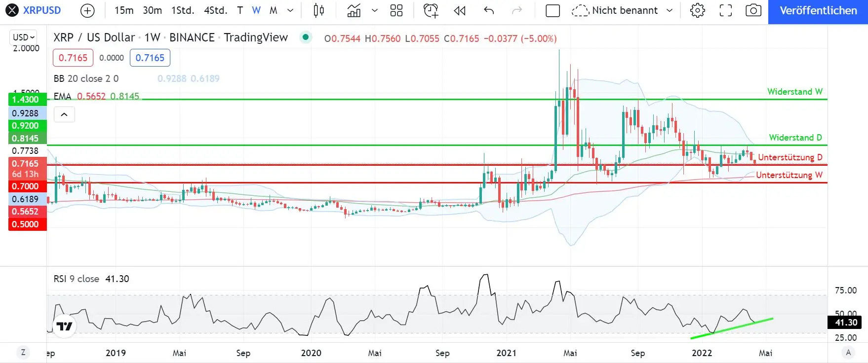Start bar replay mode
Viewport: 868px width, 363px height.
tap(460, 10)
